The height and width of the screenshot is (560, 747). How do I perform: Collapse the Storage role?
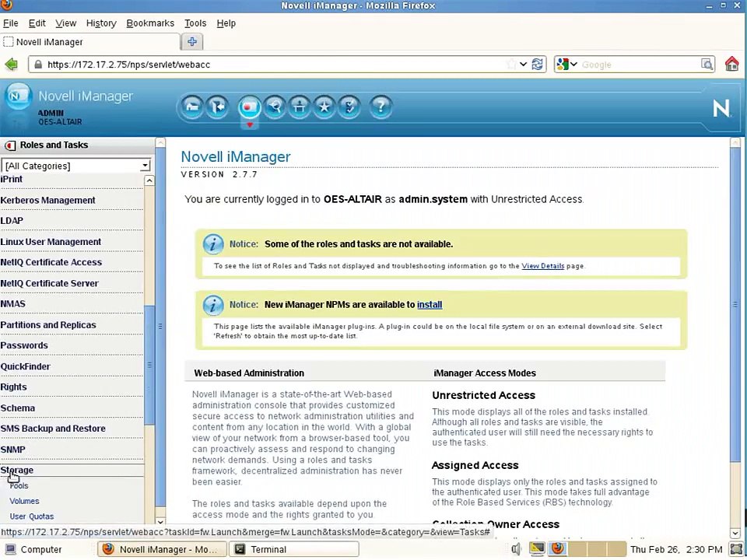coord(16,470)
